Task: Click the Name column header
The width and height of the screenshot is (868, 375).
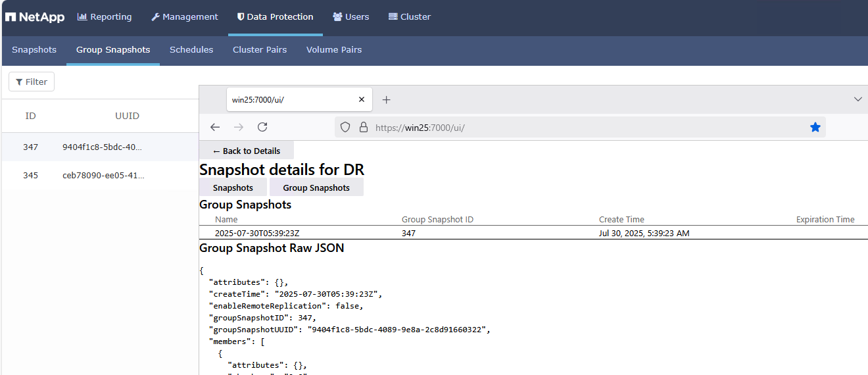Action: coord(226,220)
